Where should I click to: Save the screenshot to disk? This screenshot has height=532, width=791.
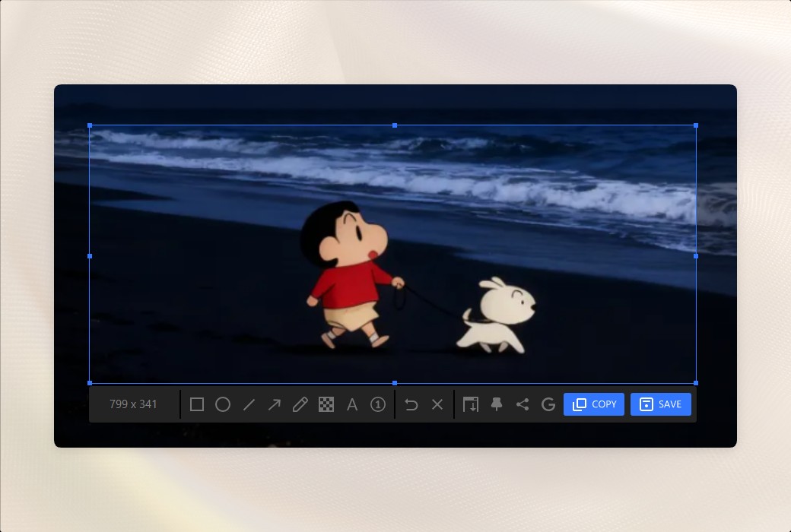pyautogui.click(x=661, y=404)
